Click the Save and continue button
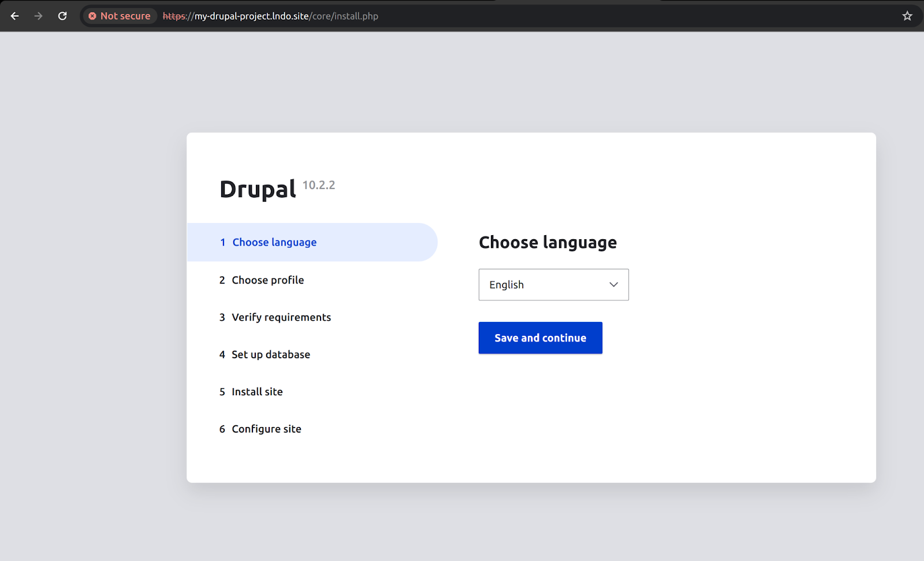 [x=540, y=338]
